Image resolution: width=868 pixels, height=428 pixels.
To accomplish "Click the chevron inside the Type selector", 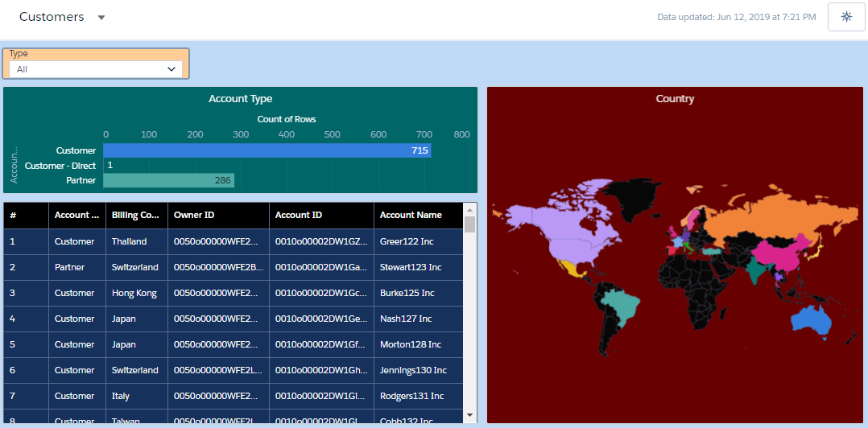I will tap(171, 69).
